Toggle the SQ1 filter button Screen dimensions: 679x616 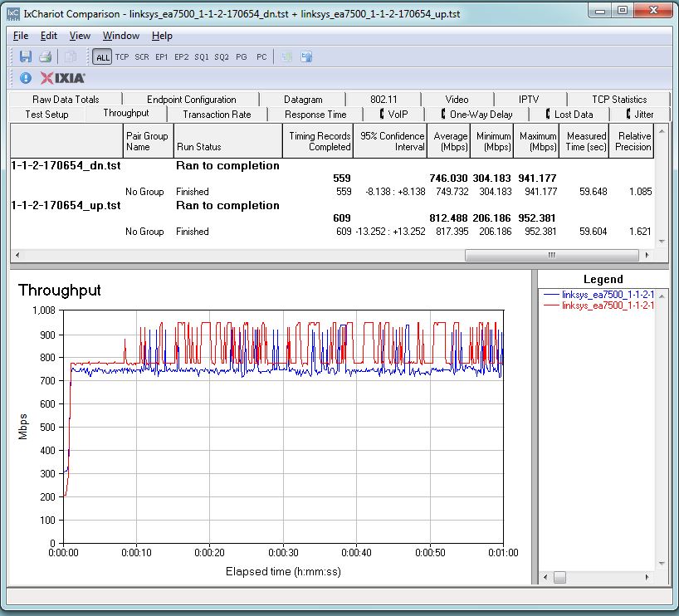click(x=202, y=56)
